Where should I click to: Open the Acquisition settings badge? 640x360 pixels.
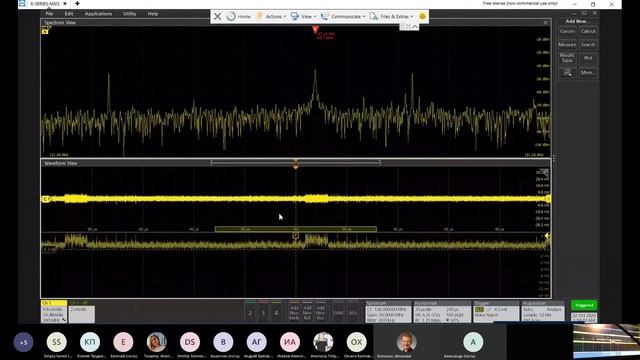(x=543, y=312)
